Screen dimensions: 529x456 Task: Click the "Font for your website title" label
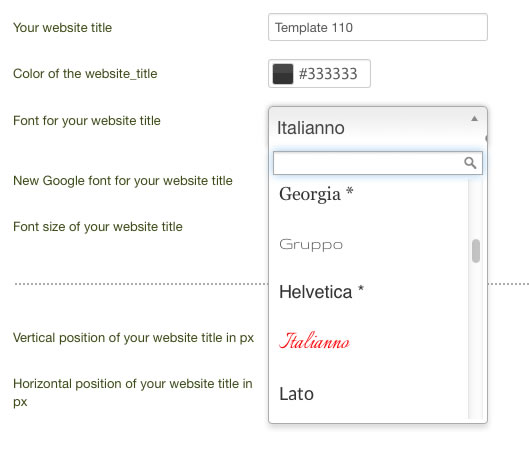pos(87,121)
